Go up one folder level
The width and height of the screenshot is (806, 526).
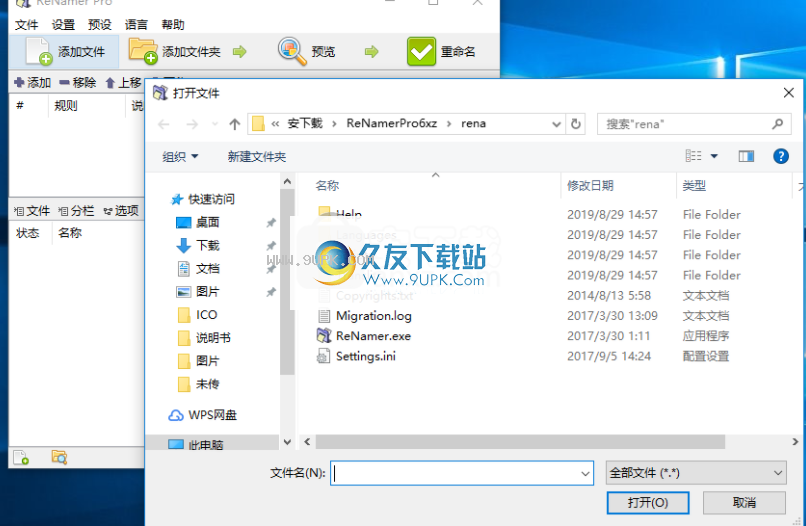tap(234, 124)
